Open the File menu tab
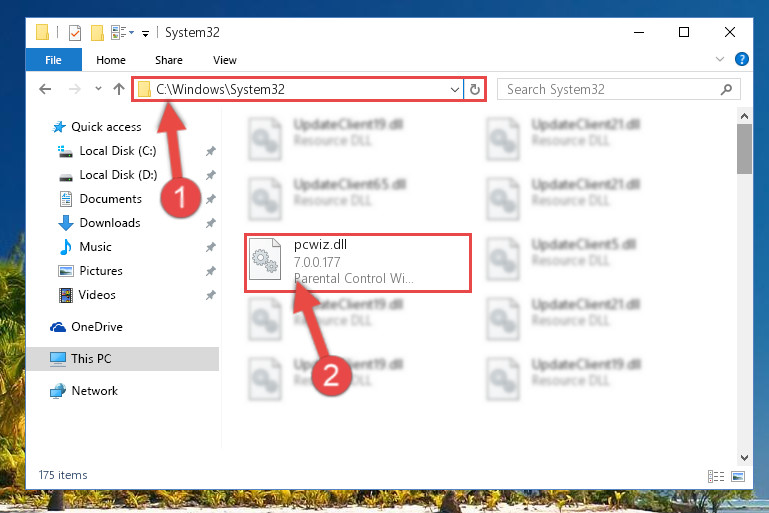This screenshot has height=513, width=769. (53, 60)
